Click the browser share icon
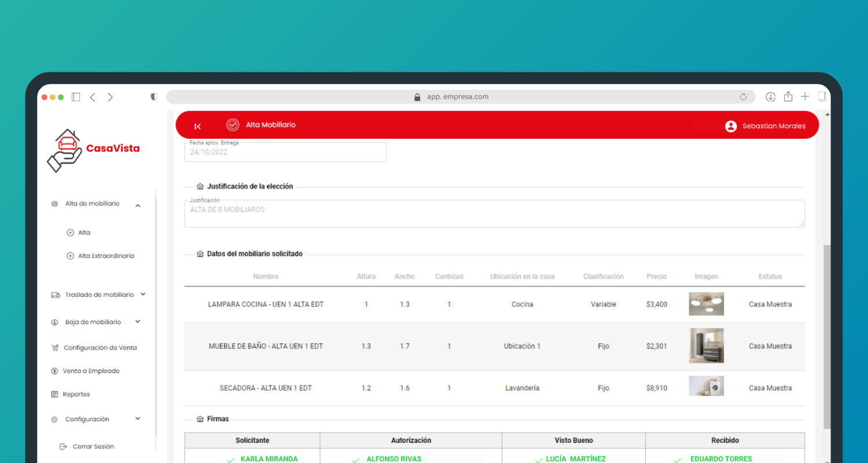Screen dimensions: 868x463 pyautogui.click(x=788, y=97)
